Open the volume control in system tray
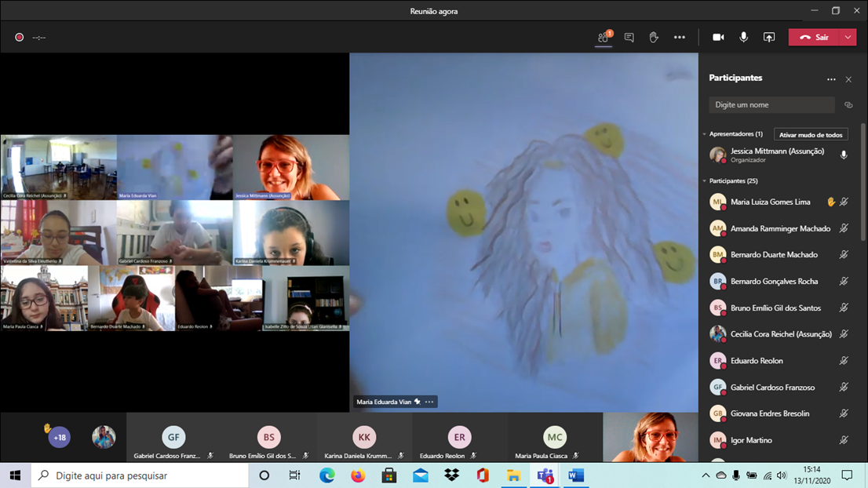The image size is (868, 488). click(x=782, y=475)
